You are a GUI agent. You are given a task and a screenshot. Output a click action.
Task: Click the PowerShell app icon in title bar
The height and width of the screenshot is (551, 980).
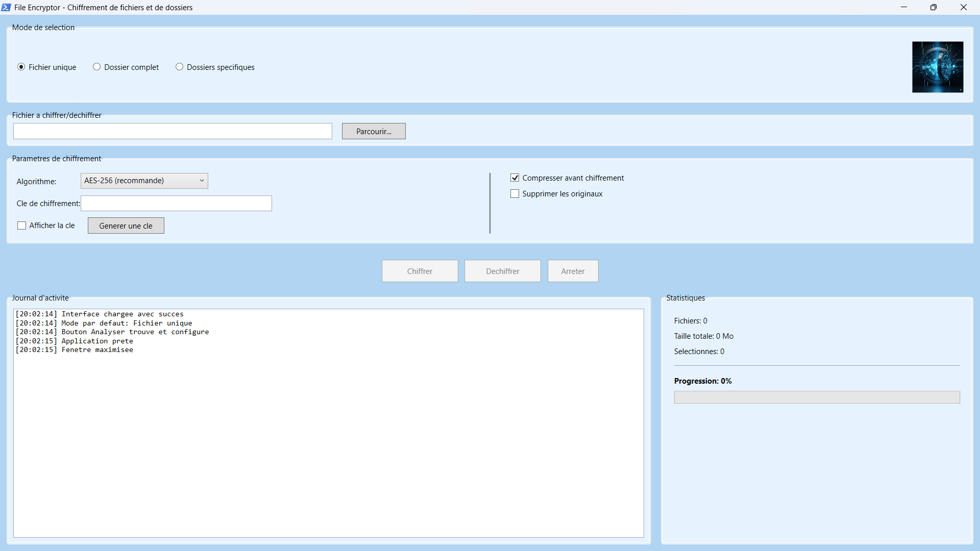point(6,7)
